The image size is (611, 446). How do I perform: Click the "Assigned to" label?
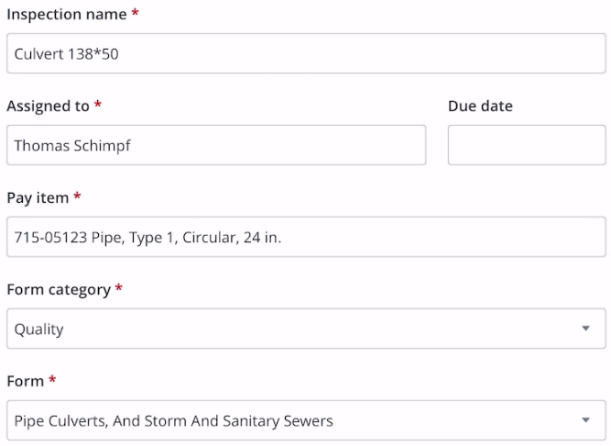coord(48,105)
